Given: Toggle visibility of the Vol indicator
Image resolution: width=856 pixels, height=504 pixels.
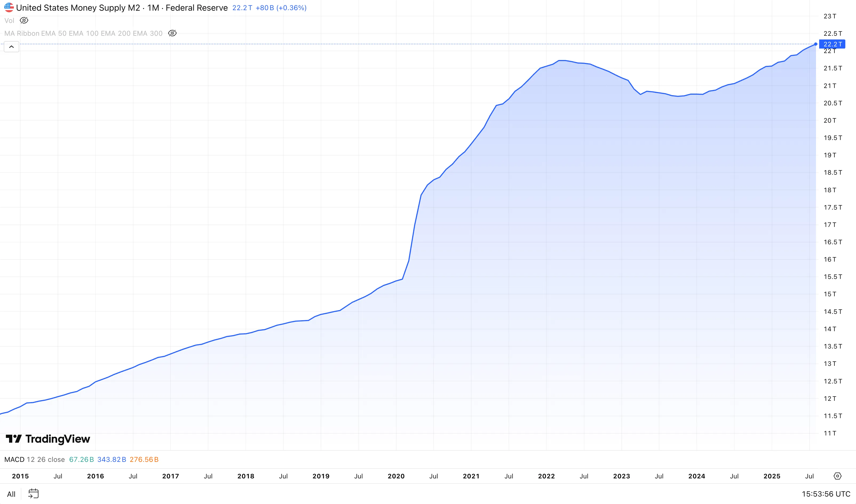Looking at the screenshot, I should click(x=23, y=20).
